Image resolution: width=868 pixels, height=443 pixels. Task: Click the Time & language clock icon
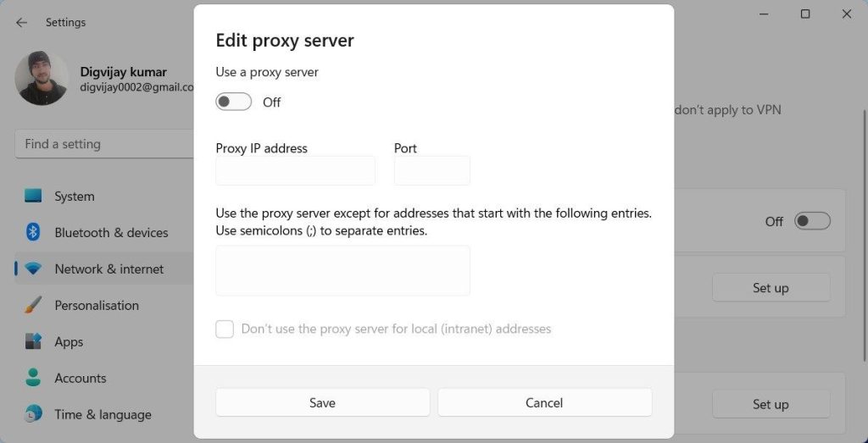point(33,414)
